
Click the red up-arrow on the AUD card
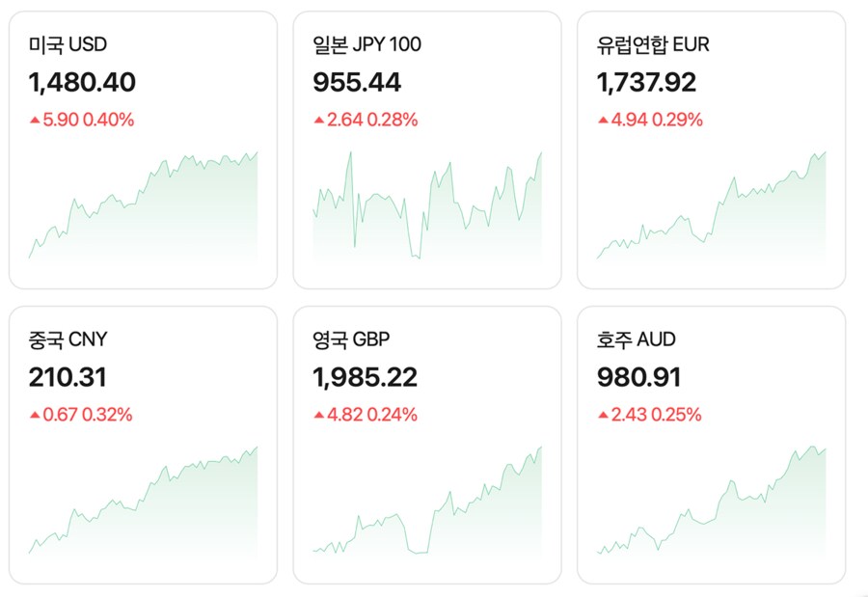tap(603, 414)
